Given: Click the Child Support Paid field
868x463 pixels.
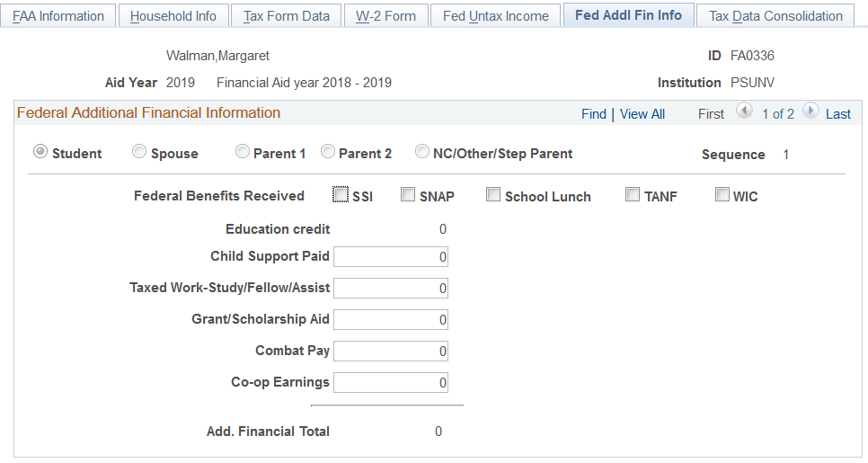Looking at the screenshot, I should tap(391, 257).
